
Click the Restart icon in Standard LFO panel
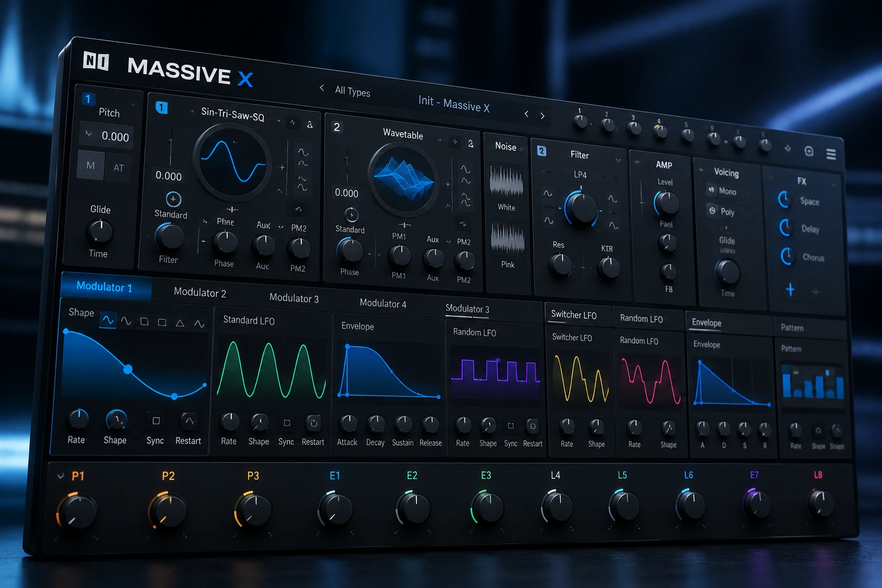pos(314,423)
